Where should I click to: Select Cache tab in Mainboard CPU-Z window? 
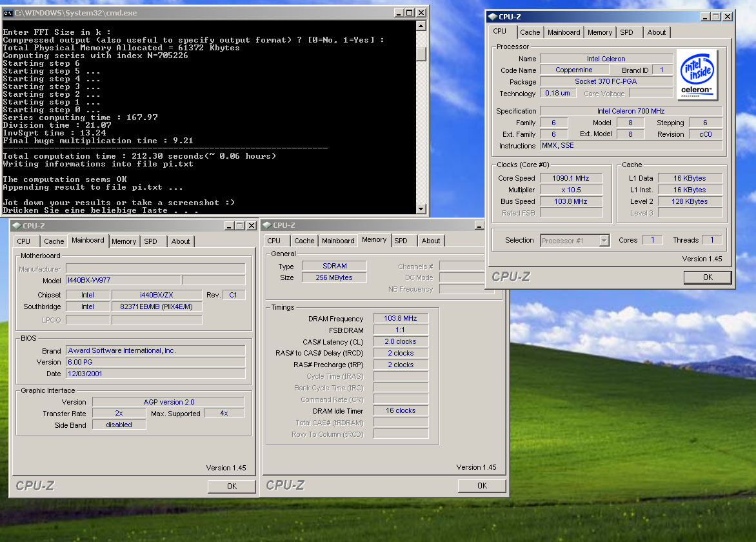pyautogui.click(x=54, y=241)
